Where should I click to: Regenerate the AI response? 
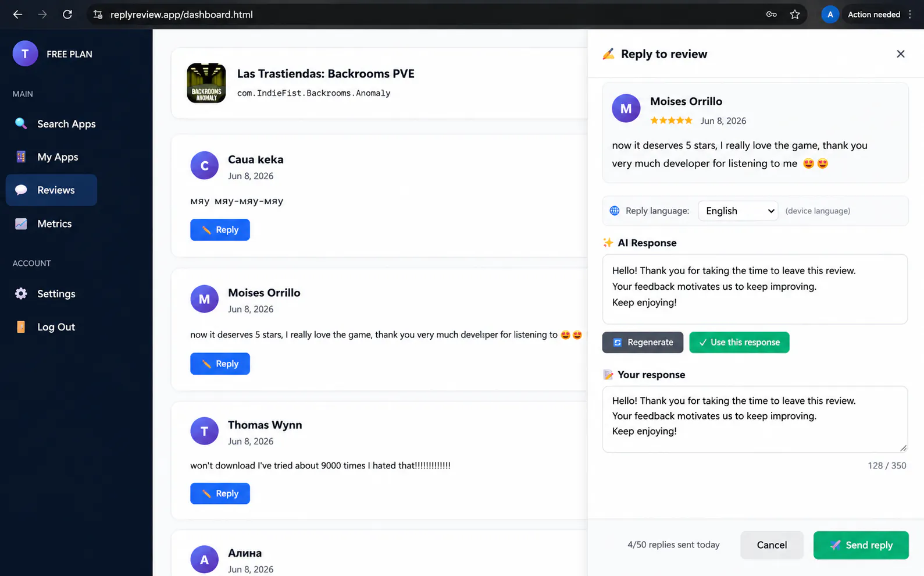pyautogui.click(x=643, y=342)
